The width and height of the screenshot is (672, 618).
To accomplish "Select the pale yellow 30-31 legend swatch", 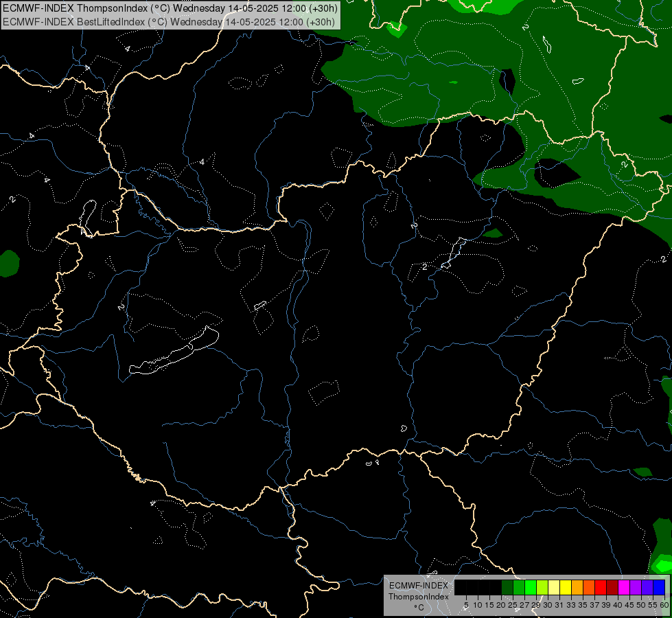I will 554,587.
